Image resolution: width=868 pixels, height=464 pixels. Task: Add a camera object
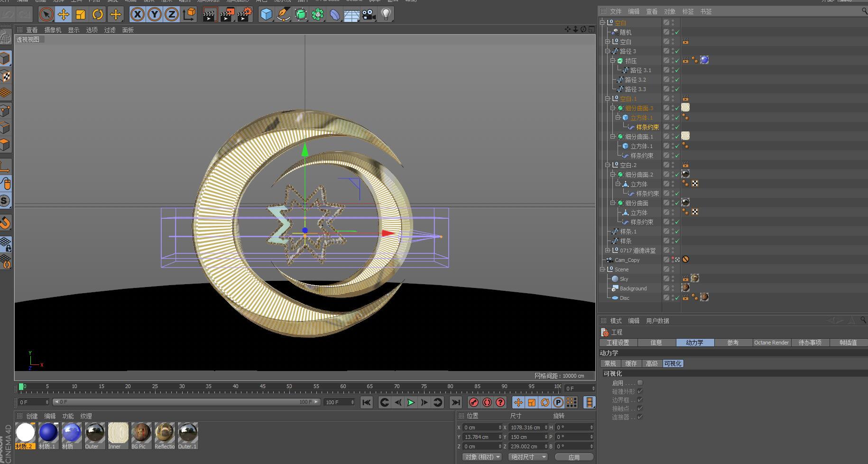(369, 15)
